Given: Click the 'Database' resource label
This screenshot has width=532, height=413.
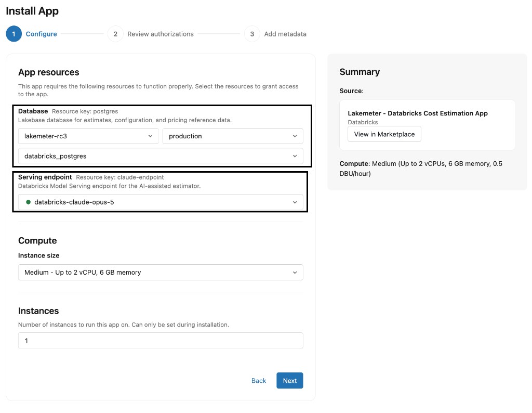Looking at the screenshot, I should click(33, 111).
